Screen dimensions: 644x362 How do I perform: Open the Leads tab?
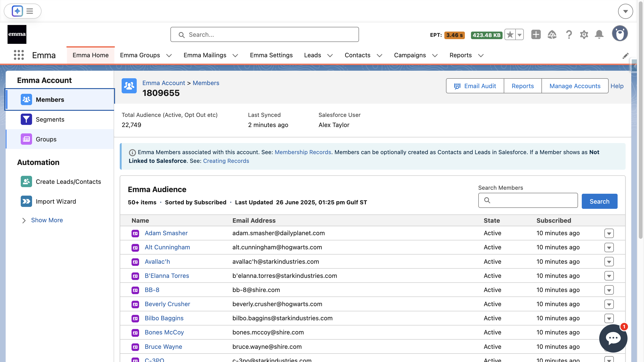[313, 55]
